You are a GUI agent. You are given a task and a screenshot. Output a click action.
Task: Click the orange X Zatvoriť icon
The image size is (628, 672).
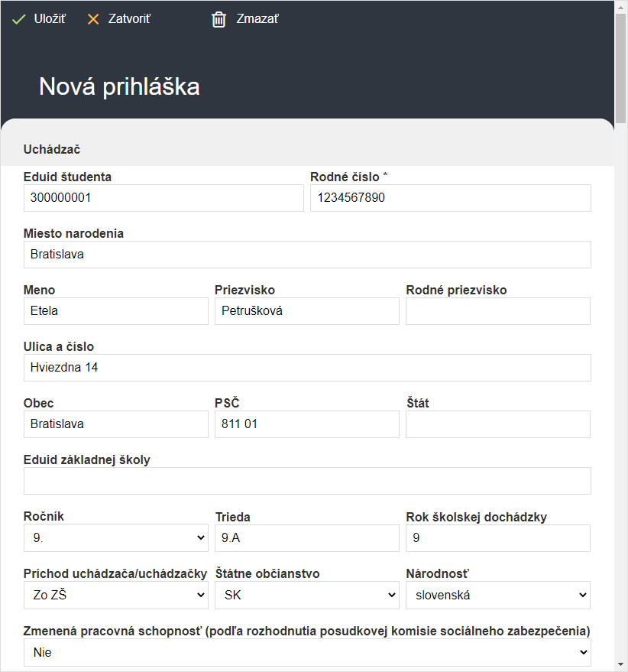coord(93,19)
